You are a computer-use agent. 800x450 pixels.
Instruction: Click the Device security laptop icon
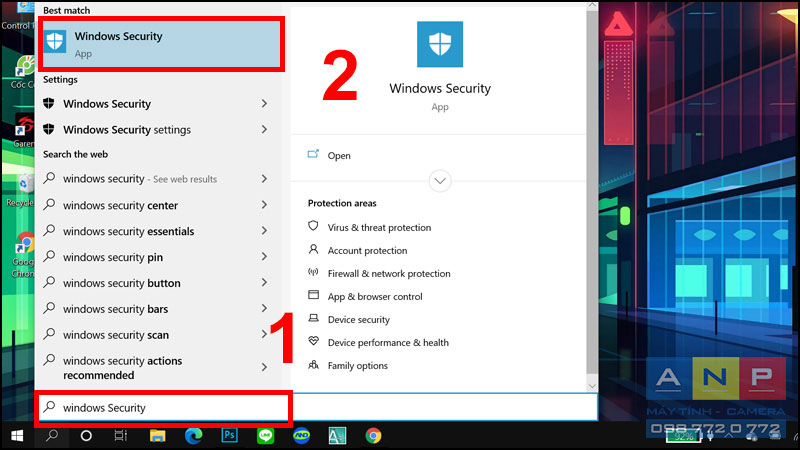pyautogui.click(x=313, y=318)
